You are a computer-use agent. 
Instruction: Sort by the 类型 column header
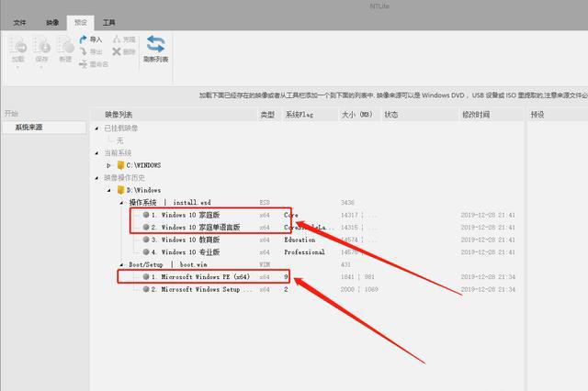[267, 115]
